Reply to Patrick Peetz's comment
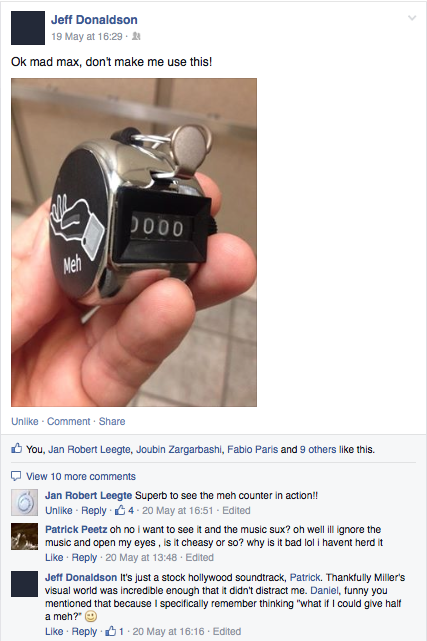This screenshot has height=641, width=427. pos(84,557)
